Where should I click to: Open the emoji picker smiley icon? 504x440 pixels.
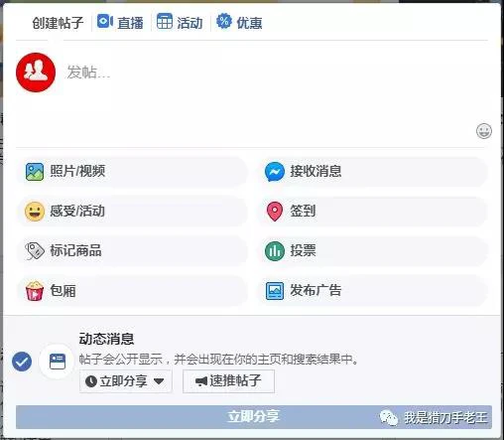click(x=484, y=131)
